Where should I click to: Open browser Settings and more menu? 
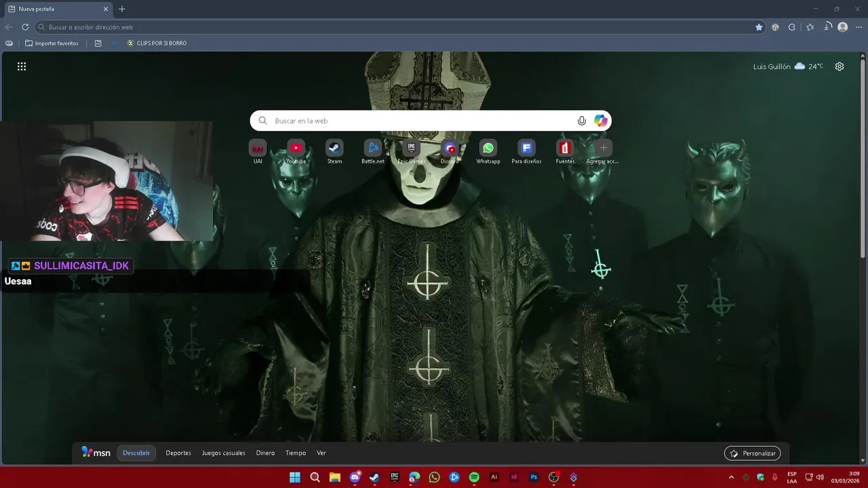click(859, 27)
